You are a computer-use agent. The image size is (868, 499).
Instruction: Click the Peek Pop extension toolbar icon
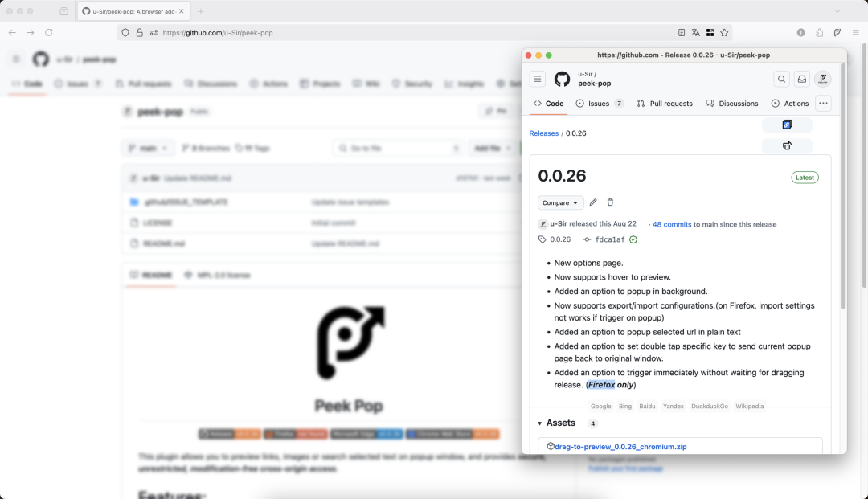[x=837, y=33]
